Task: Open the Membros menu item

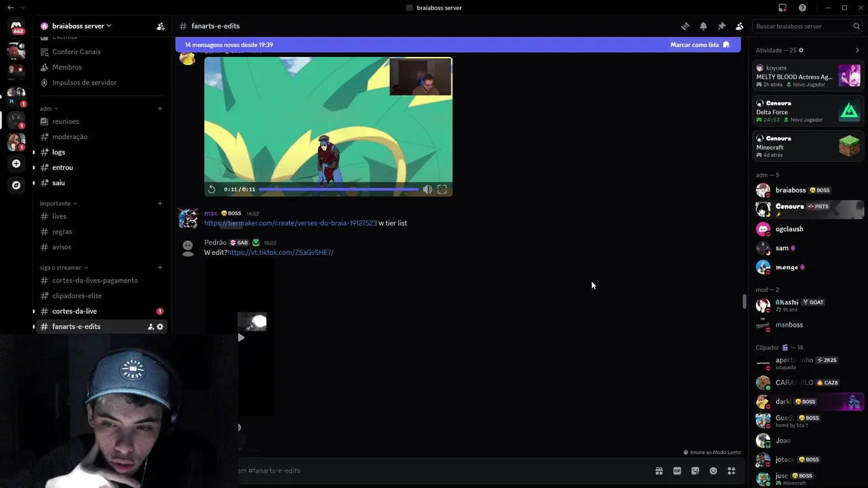Action: point(102,67)
